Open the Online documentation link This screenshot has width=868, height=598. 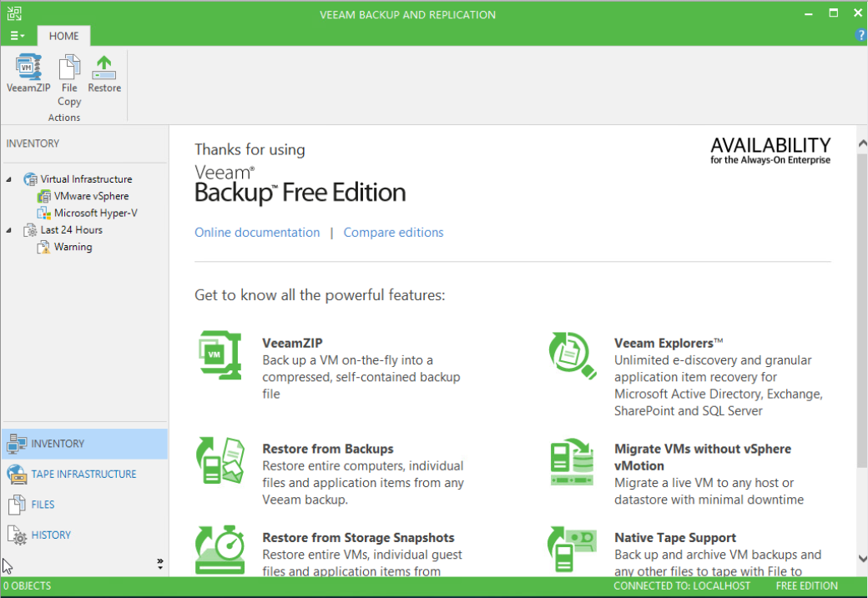pos(257,233)
